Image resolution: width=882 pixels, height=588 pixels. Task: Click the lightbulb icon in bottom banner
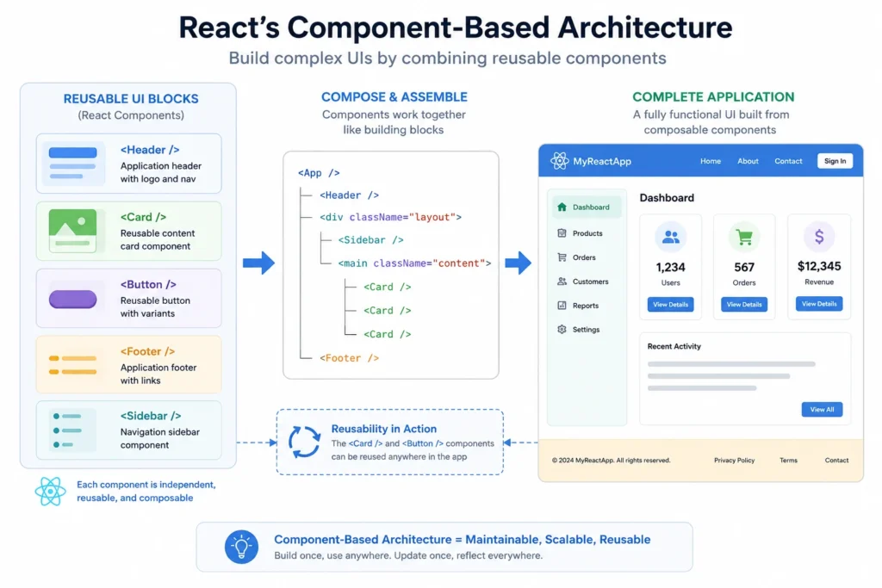241,547
